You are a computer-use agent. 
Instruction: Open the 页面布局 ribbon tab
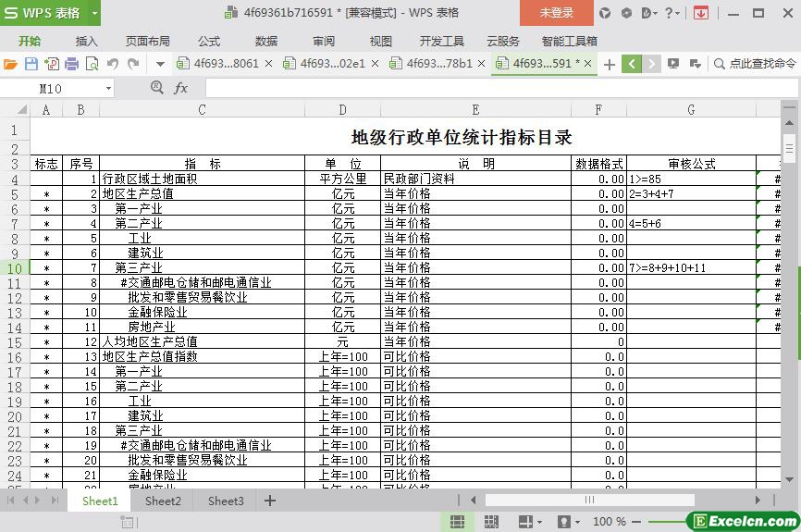pos(148,42)
